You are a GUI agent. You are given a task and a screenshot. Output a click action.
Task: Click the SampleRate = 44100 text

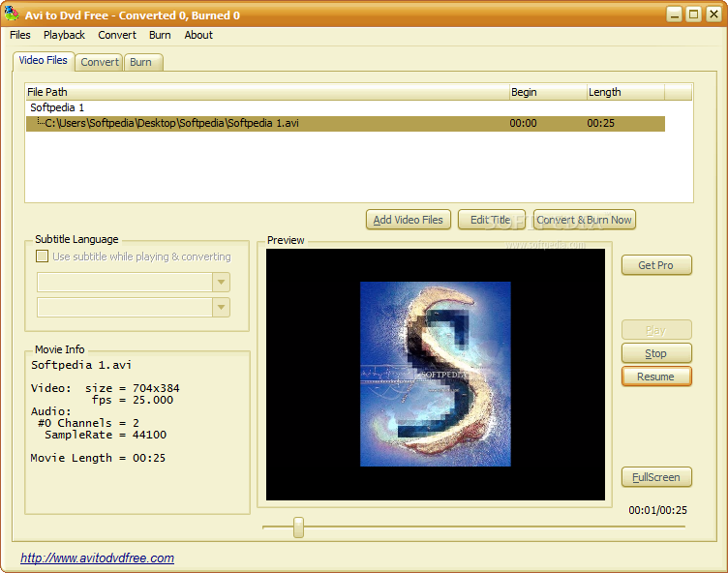(106, 435)
